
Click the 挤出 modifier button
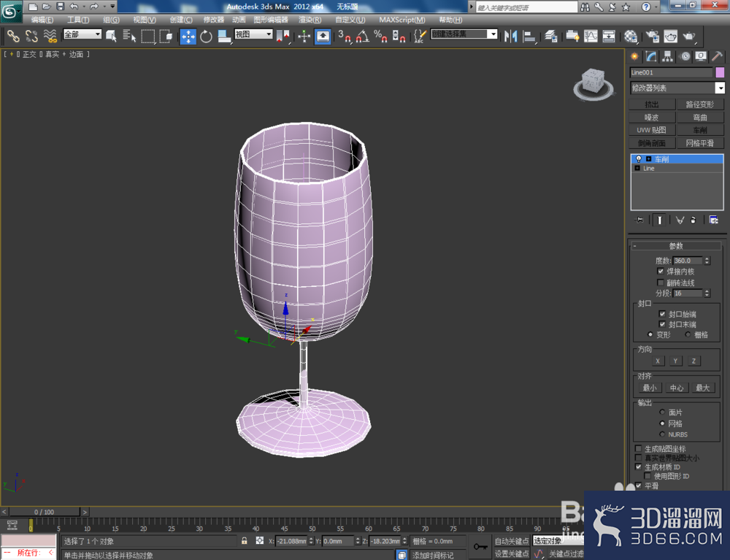point(652,104)
